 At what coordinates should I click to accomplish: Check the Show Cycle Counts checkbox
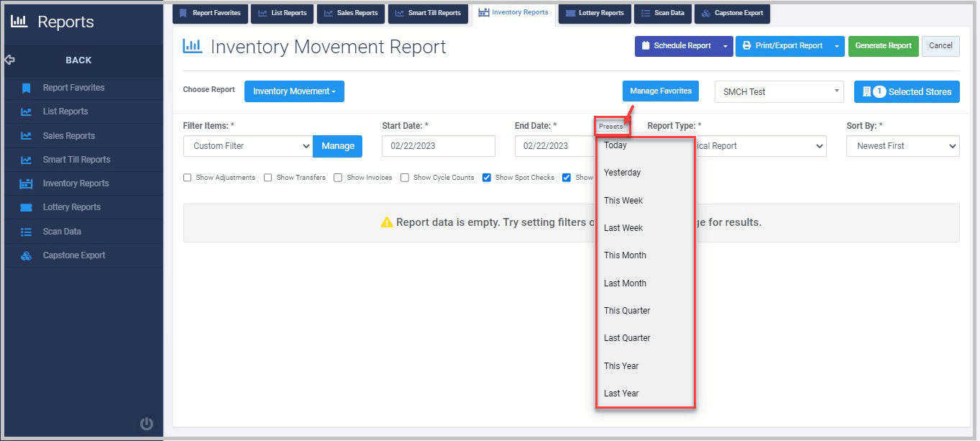click(x=404, y=177)
